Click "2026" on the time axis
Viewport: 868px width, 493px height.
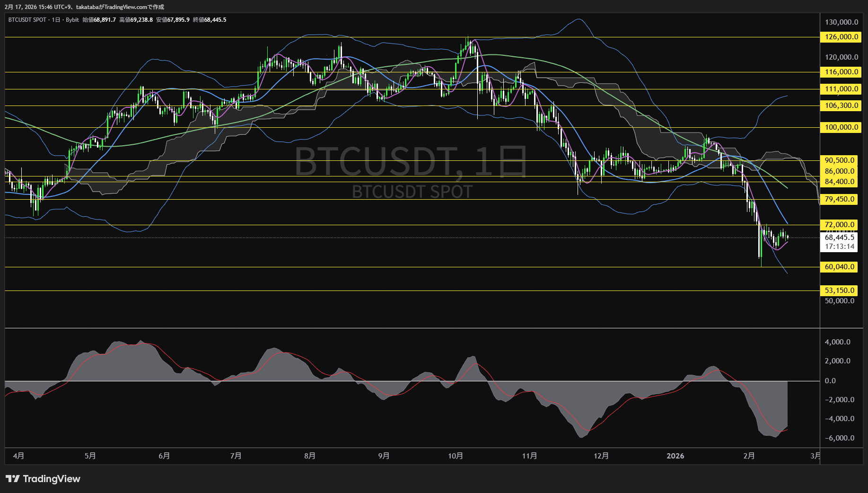coord(676,456)
